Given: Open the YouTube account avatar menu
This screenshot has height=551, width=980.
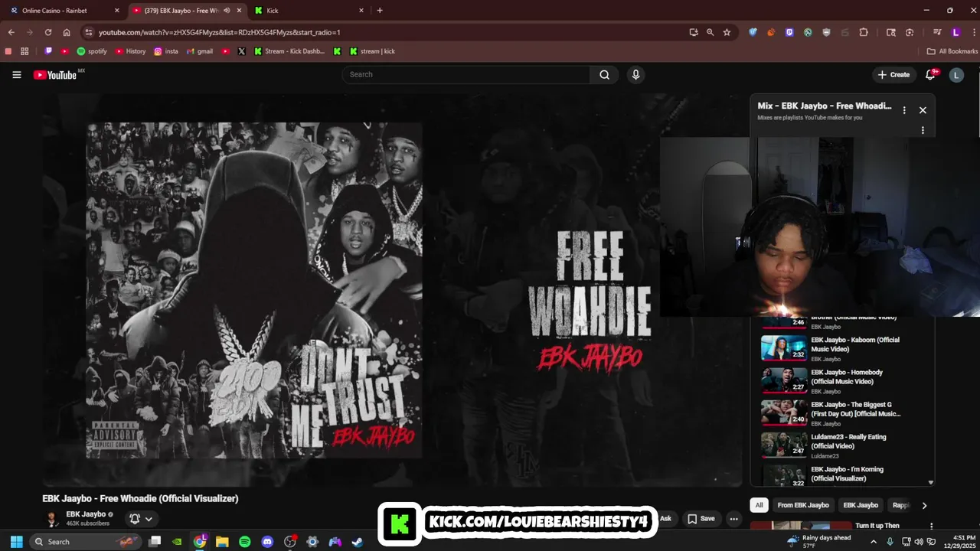Looking at the screenshot, I should pos(956,74).
